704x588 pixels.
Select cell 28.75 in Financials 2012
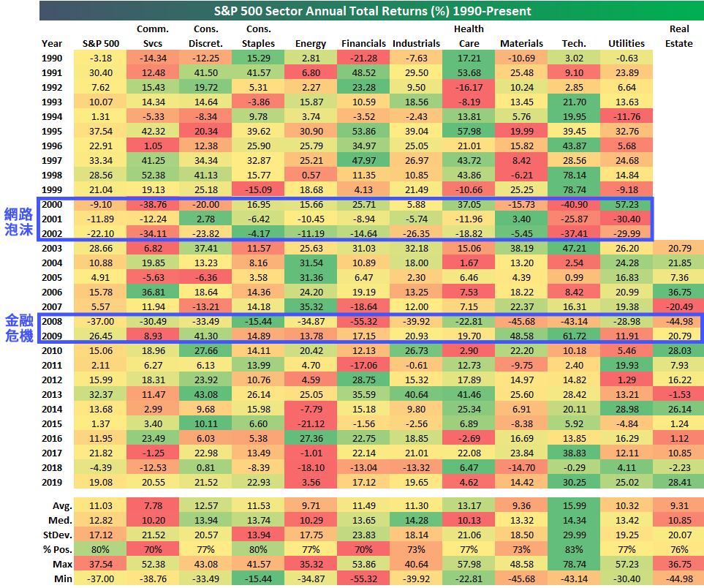coord(363,380)
